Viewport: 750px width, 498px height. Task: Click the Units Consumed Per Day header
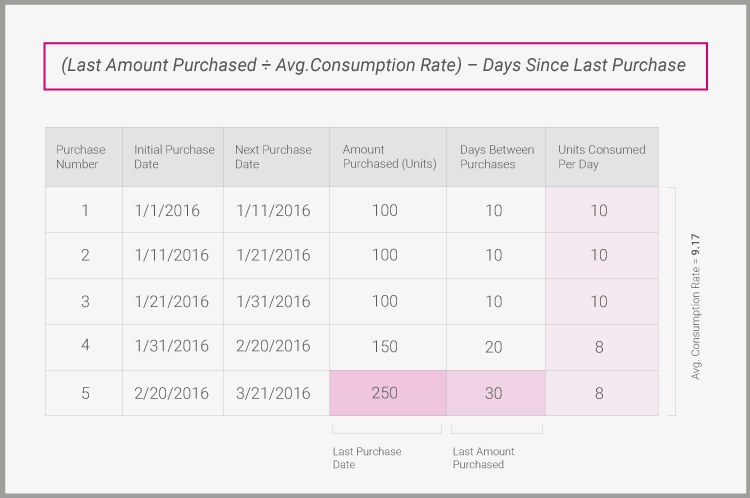[601, 157]
